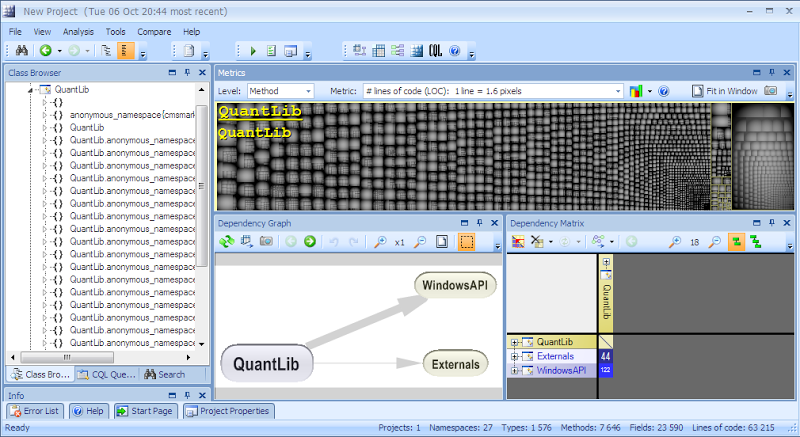Viewport: 800px width, 437px height.
Task: Open the Project Properties button
Action: click(228, 411)
